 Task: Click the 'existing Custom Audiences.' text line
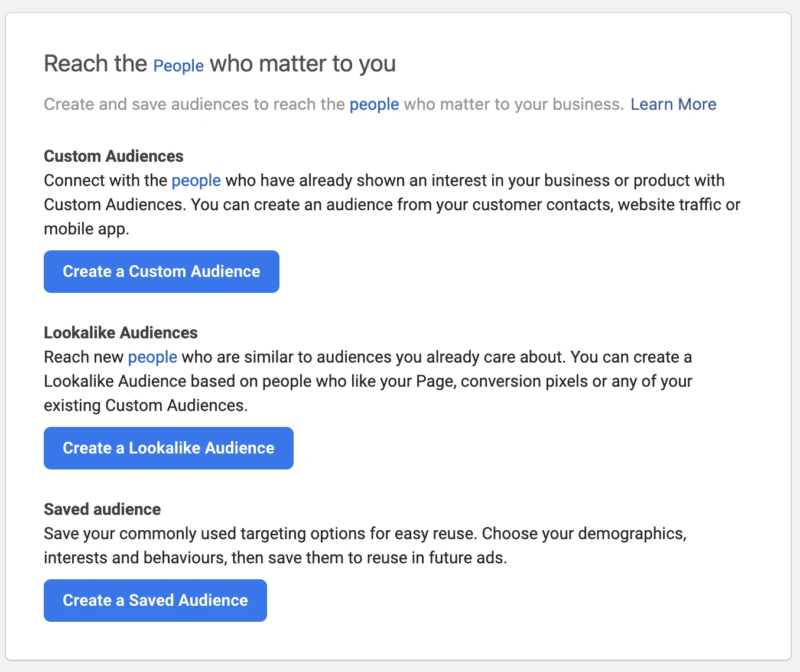coord(145,406)
